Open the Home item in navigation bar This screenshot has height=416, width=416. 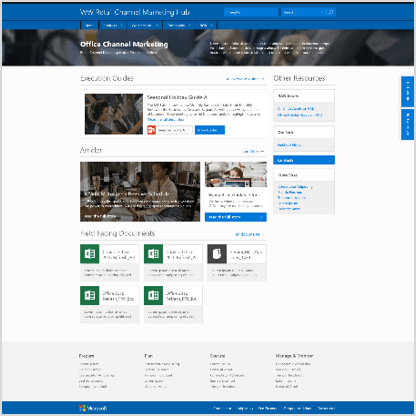[x=89, y=25]
